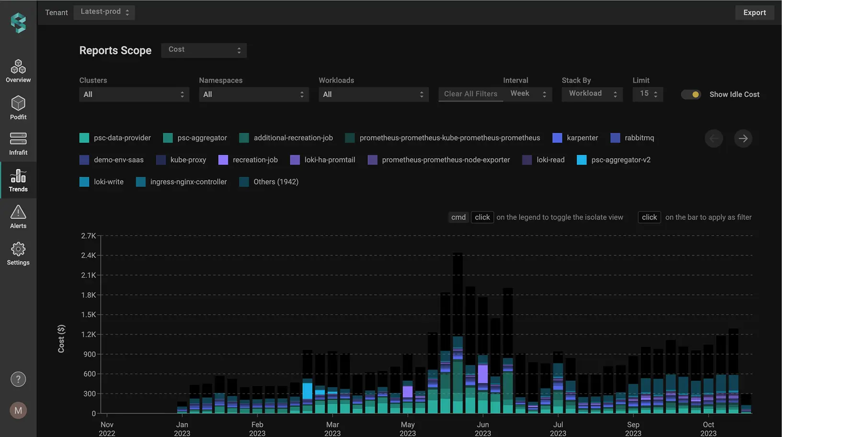Select the Reports Scope Cost selector

[204, 50]
